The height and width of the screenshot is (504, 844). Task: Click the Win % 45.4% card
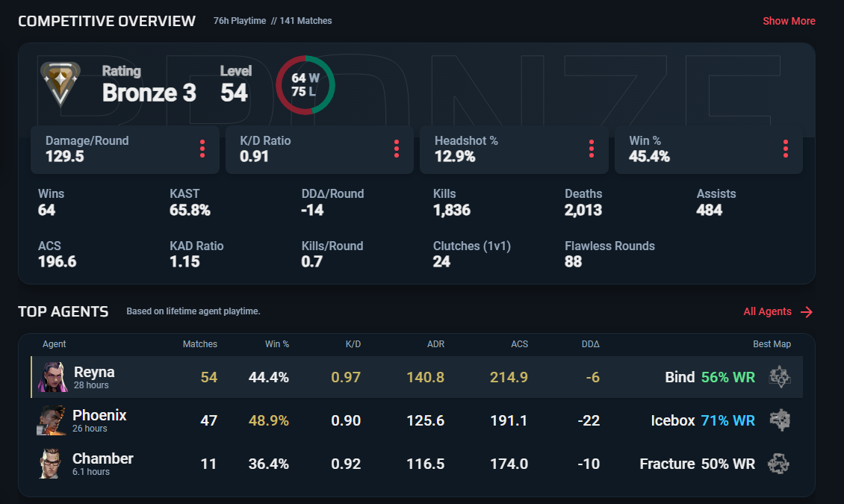point(708,149)
